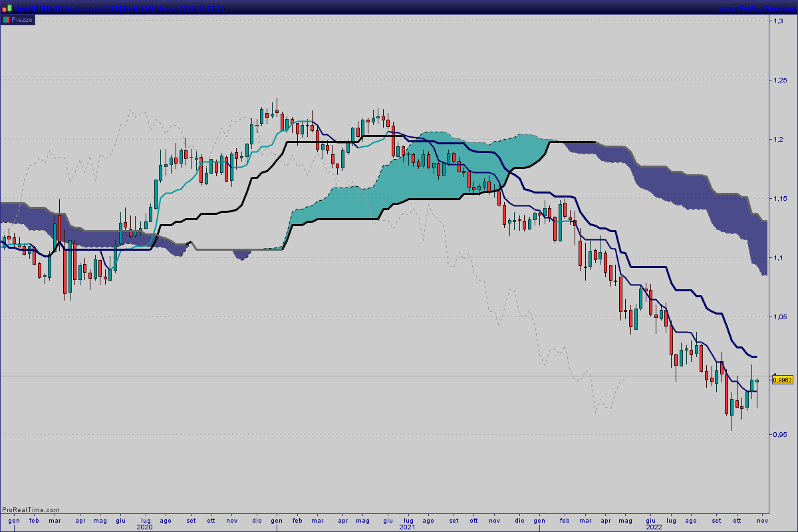
Task: Click the ProRealTime.com watermark at bottom left
Action: coord(31,510)
